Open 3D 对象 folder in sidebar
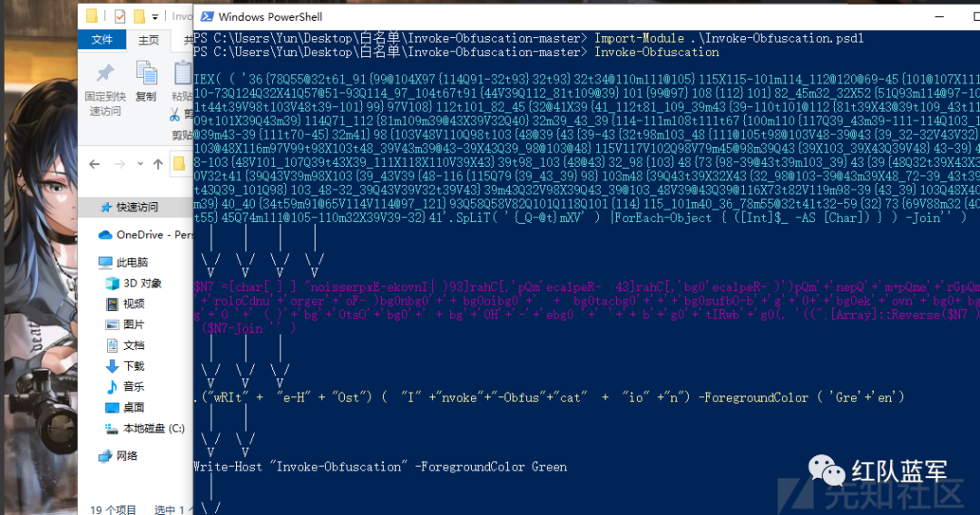Image resolution: width=980 pixels, height=515 pixels. pos(133,284)
